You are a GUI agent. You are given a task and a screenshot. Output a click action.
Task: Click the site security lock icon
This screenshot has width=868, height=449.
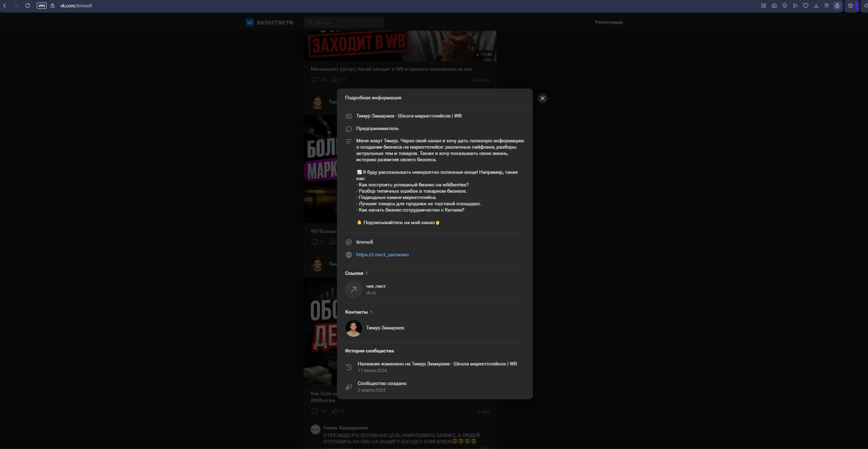53,6
